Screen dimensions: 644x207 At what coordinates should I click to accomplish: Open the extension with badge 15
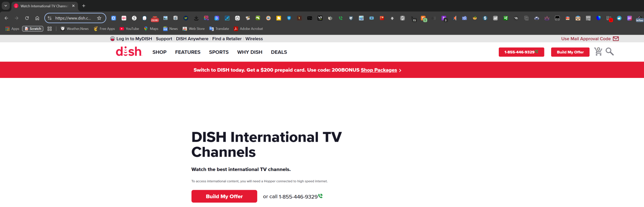[414, 19]
